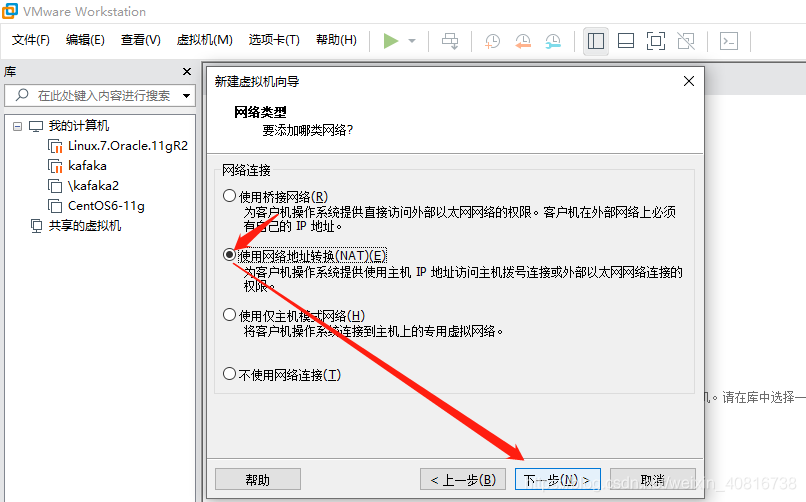Collapse the 我的计算机 tree node

pyautogui.click(x=17, y=126)
